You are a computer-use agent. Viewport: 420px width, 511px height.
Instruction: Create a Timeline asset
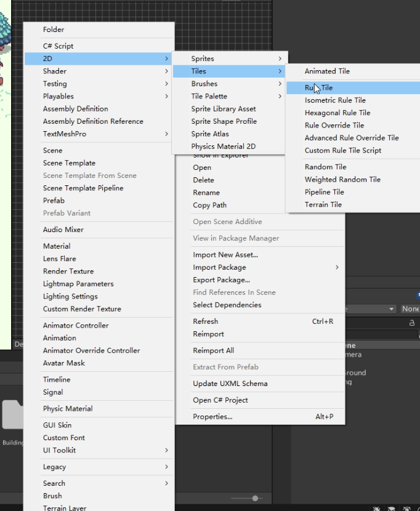tap(99, 379)
